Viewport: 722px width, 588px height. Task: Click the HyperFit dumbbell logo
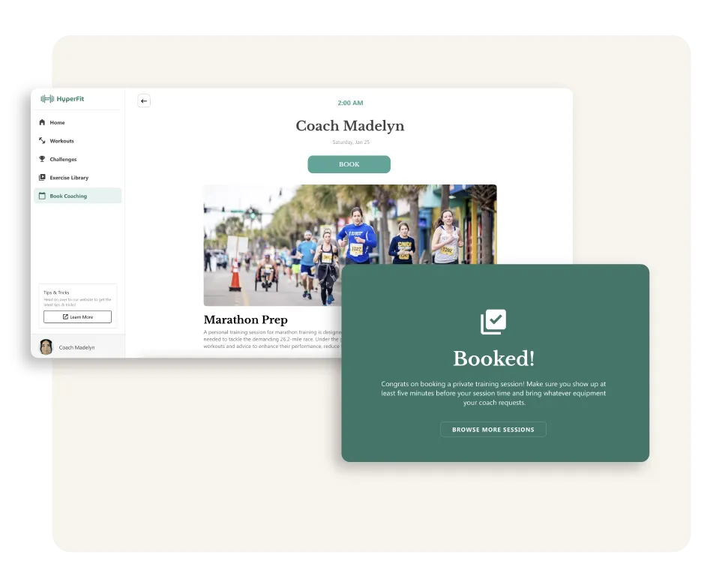click(x=47, y=98)
